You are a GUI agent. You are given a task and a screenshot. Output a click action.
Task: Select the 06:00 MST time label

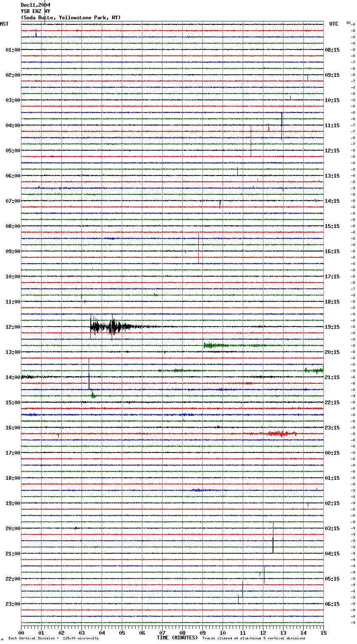click(x=13, y=176)
